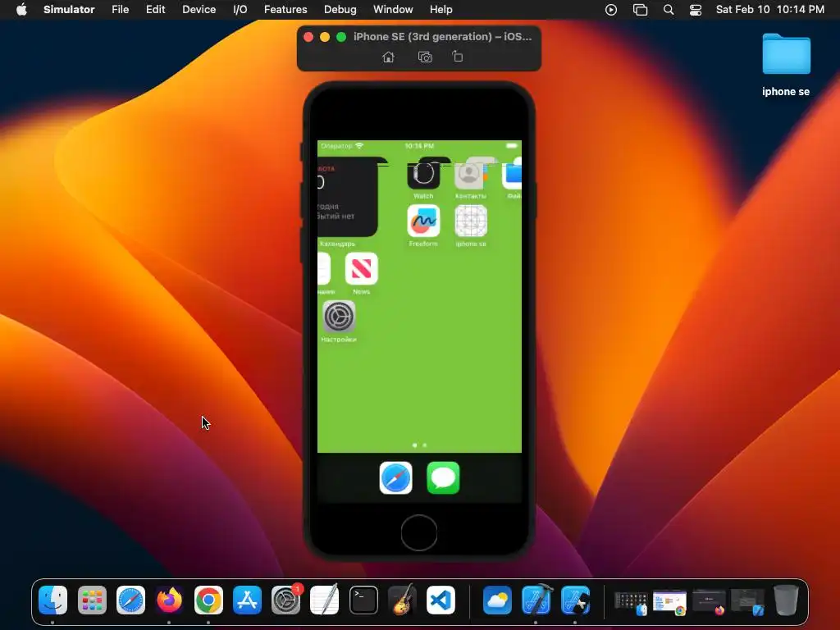
Task: Open the Freeform app
Action: coord(423,221)
